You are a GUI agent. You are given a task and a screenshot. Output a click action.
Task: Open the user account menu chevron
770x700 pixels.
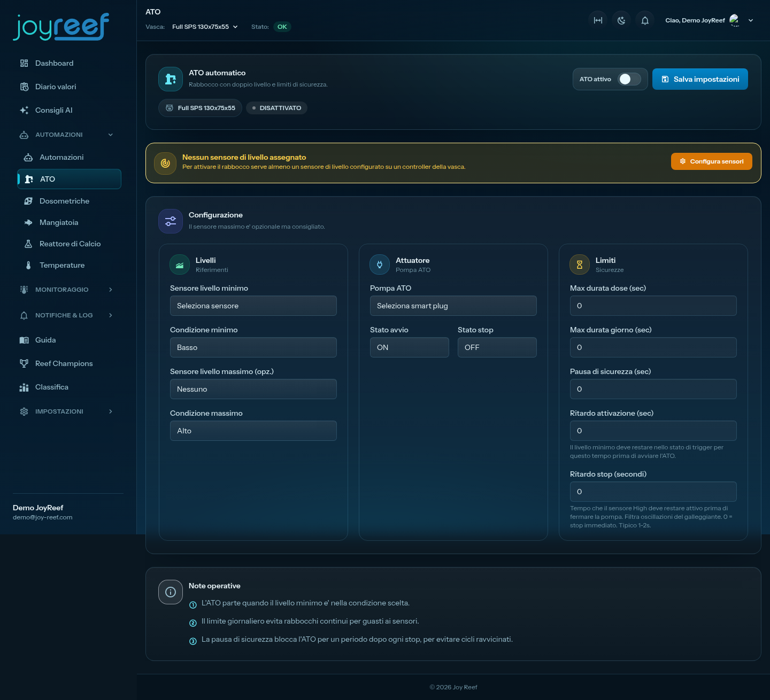point(751,20)
